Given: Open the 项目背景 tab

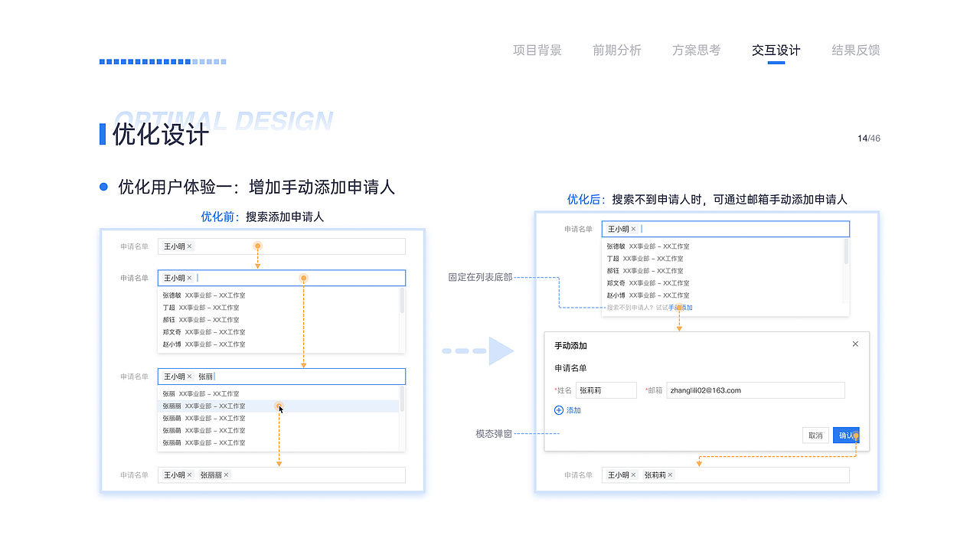Looking at the screenshot, I should [x=537, y=51].
